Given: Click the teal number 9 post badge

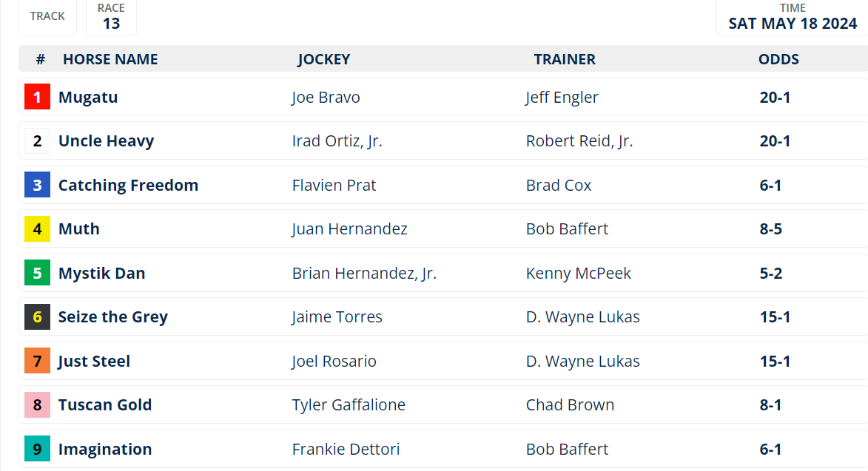Looking at the screenshot, I should click(37, 449).
